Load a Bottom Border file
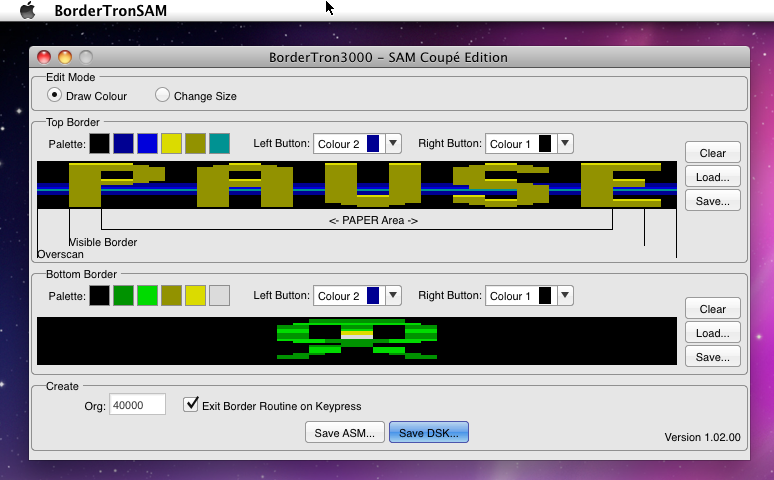This screenshot has height=480, width=774. 712,333
